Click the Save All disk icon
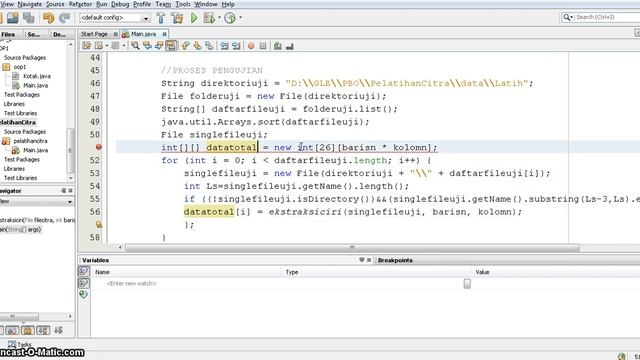Image resolution: width=640 pixels, height=360 pixels. click(29, 18)
